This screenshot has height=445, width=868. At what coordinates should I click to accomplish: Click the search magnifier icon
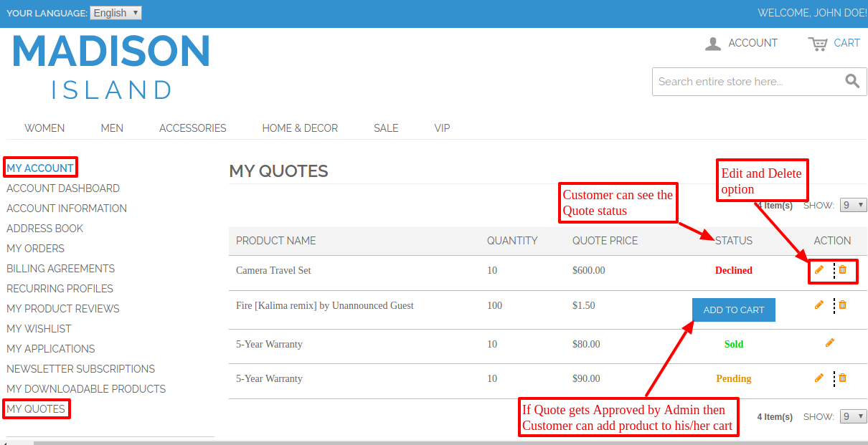click(x=852, y=81)
